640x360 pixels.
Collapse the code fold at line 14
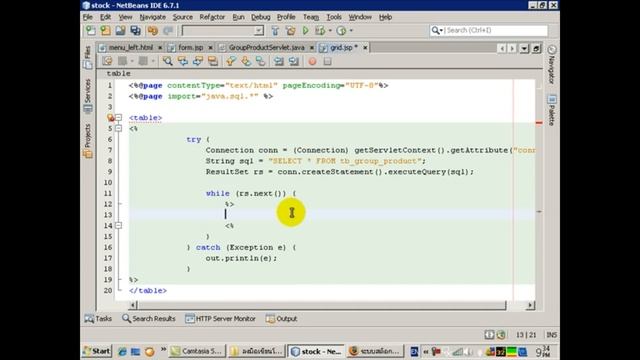pos(118,225)
